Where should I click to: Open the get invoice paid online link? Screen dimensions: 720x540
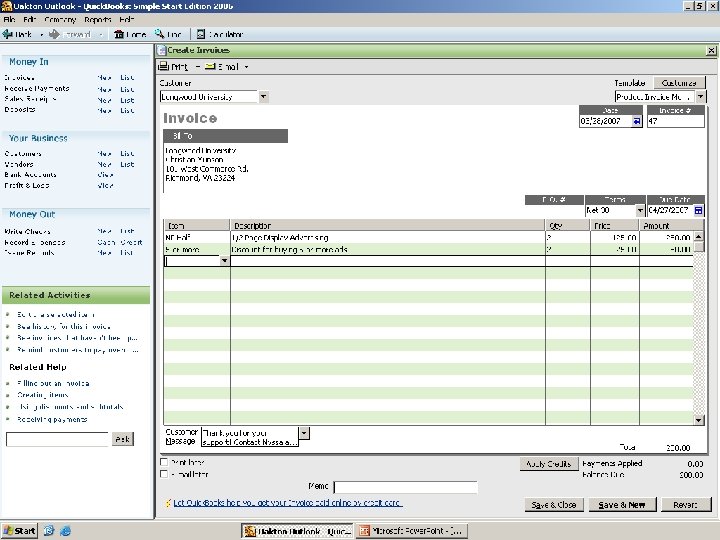(x=288, y=503)
